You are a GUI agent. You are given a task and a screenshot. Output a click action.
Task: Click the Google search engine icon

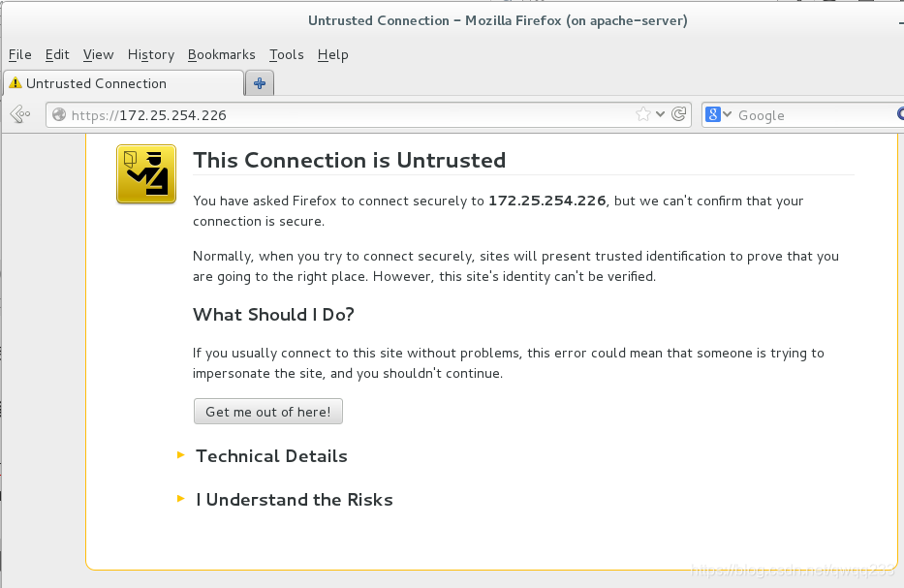tap(712, 114)
